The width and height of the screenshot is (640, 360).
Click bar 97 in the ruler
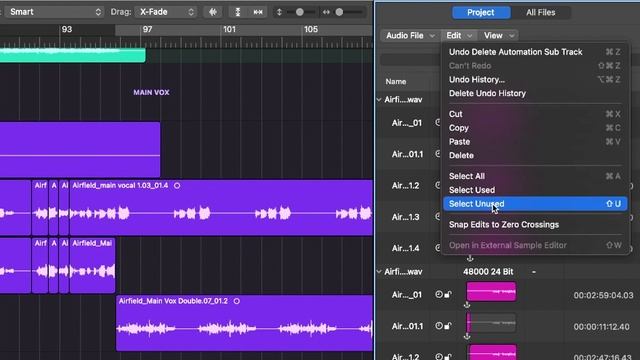point(147,29)
